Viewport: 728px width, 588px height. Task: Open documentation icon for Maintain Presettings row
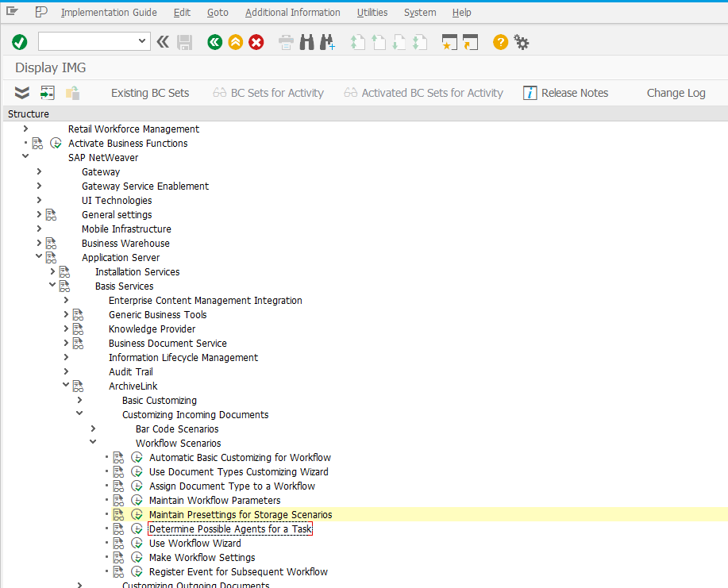tap(119, 515)
